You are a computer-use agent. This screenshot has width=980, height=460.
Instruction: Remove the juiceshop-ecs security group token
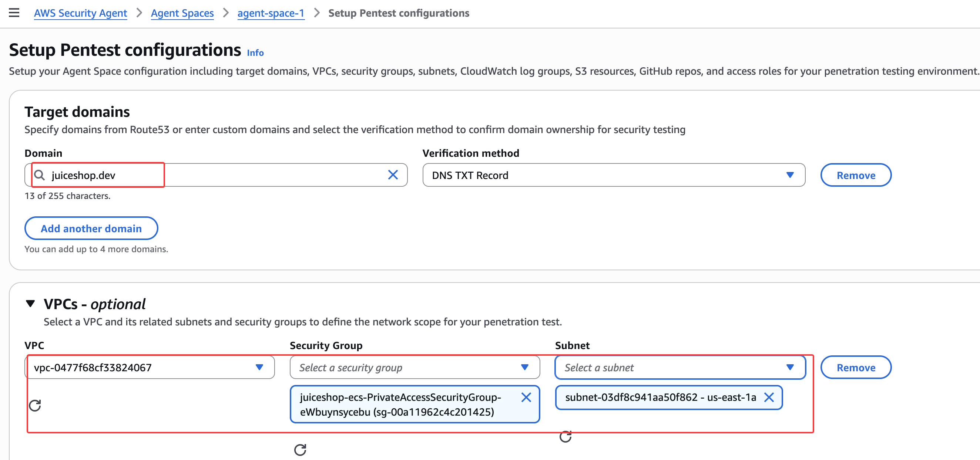[x=526, y=397]
